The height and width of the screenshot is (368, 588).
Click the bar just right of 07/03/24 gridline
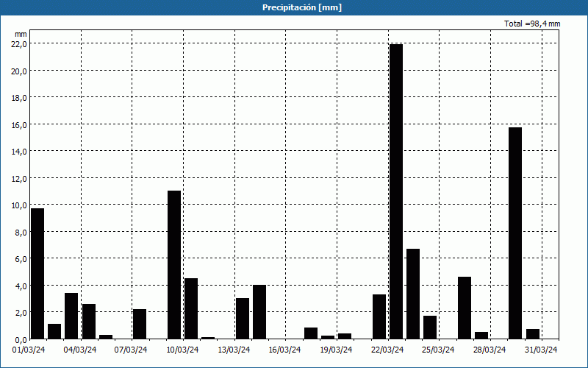(x=140, y=324)
